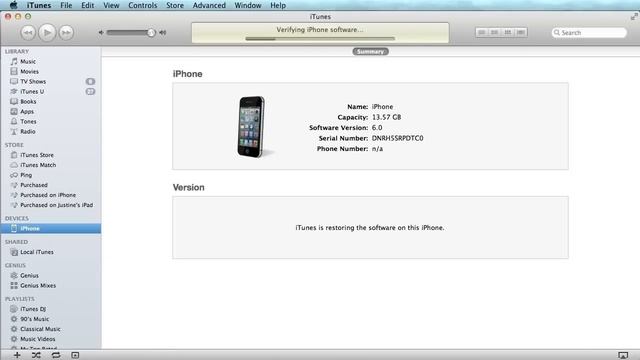Click the Software Version value 6.0

point(377,128)
